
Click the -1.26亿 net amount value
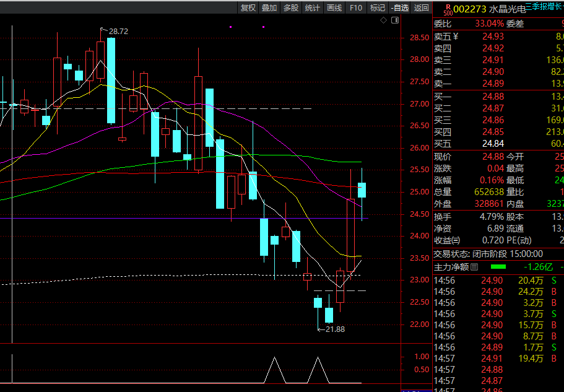pyautogui.click(x=539, y=267)
